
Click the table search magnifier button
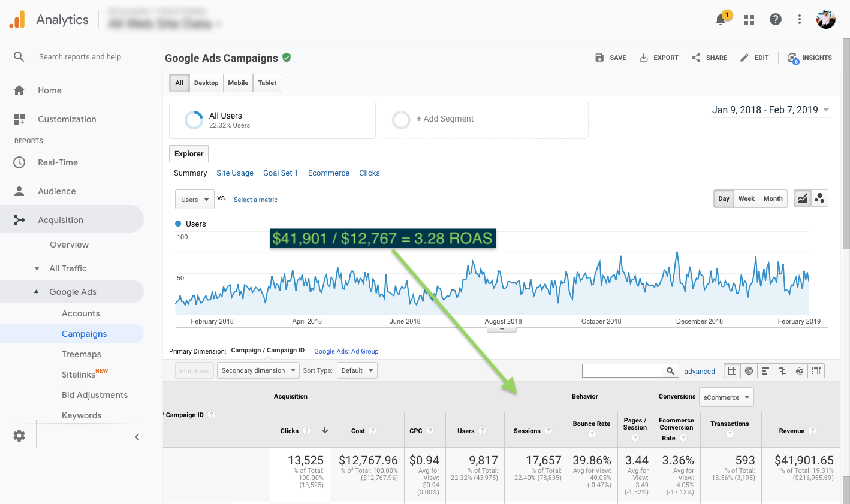(x=671, y=370)
